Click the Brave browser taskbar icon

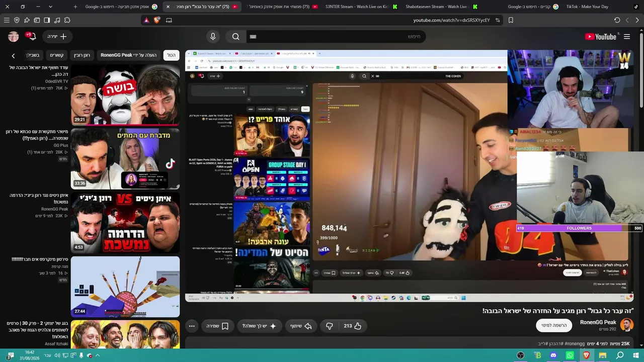click(x=586, y=355)
